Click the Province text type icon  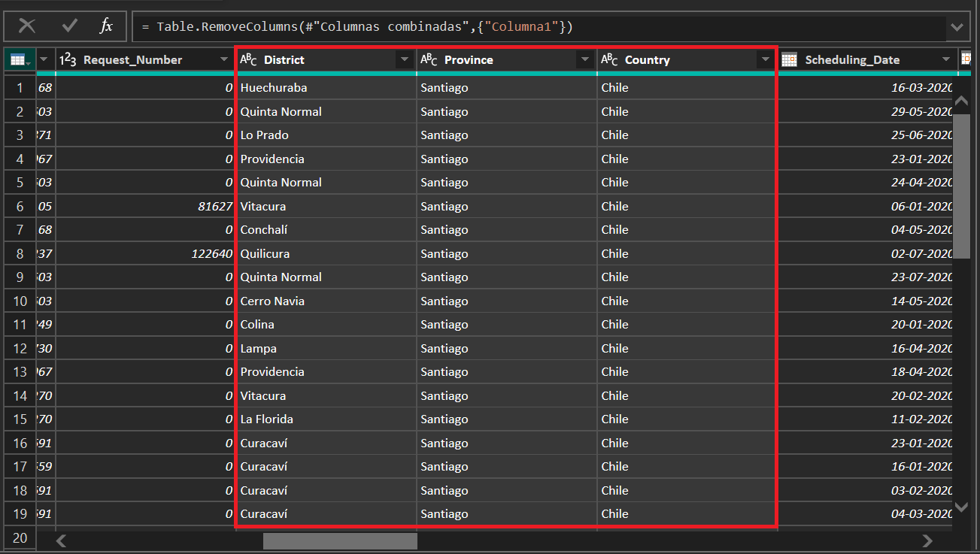(x=429, y=59)
